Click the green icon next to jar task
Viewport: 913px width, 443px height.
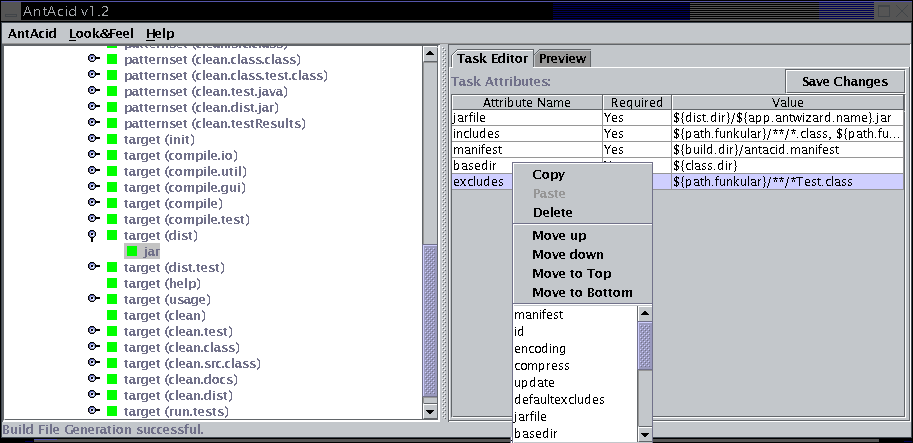pos(131,252)
